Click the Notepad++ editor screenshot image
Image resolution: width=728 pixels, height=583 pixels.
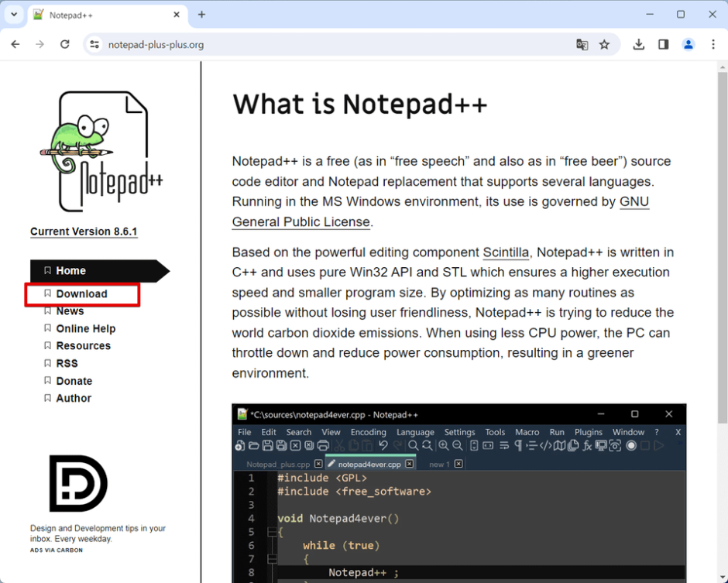point(459,493)
